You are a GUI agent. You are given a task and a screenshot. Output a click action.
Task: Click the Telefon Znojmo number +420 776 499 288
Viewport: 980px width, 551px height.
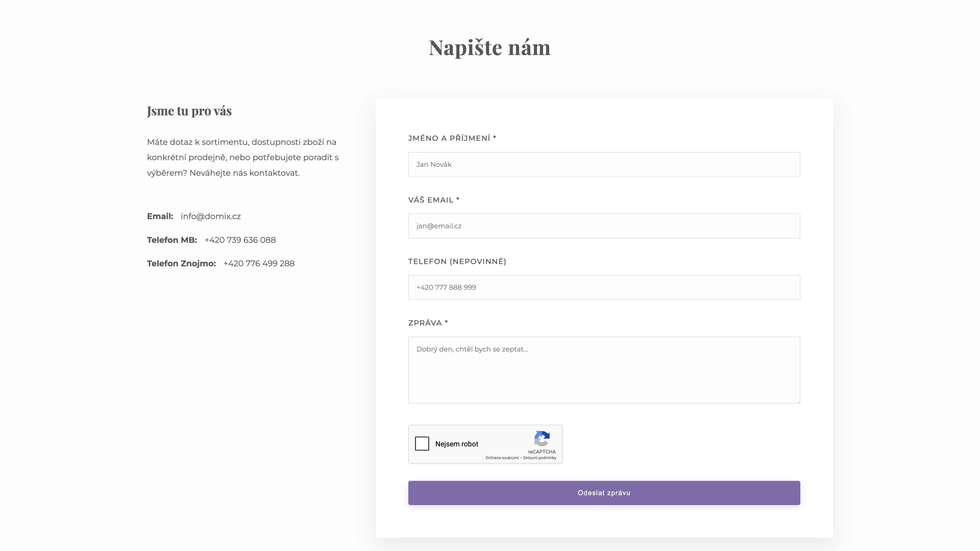coord(259,263)
